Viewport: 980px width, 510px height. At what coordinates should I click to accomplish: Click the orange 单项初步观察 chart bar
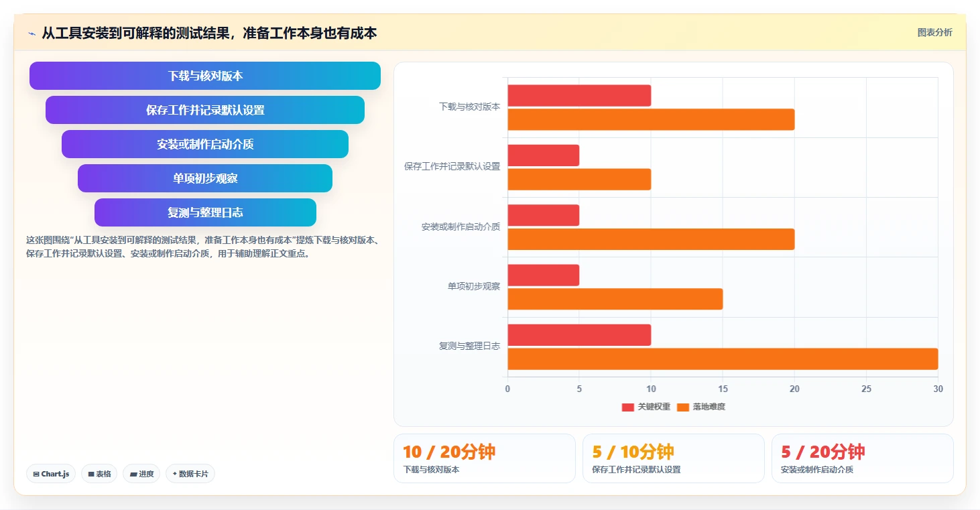pos(615,299)
